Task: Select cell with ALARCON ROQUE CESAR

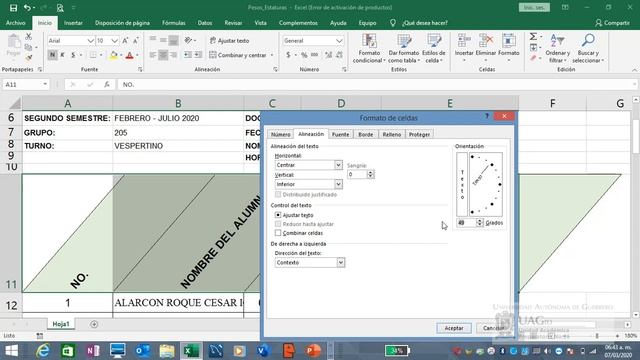Action: click(178, 302)
